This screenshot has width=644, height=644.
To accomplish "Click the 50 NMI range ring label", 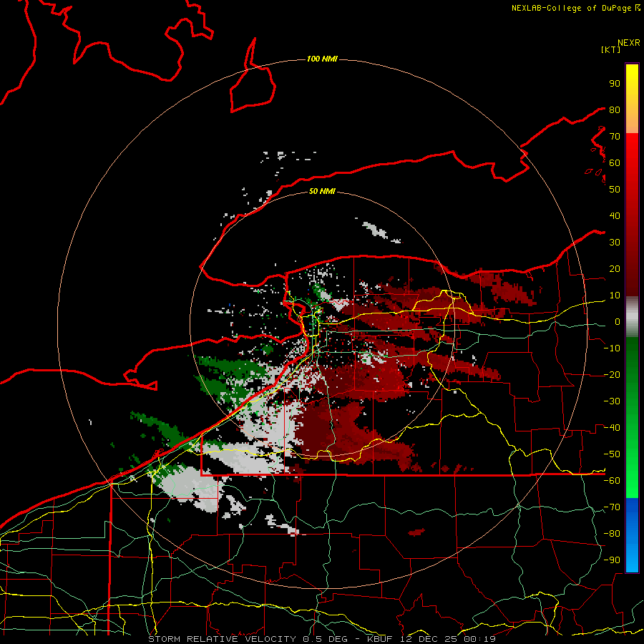I will click(x=322, y=191).
